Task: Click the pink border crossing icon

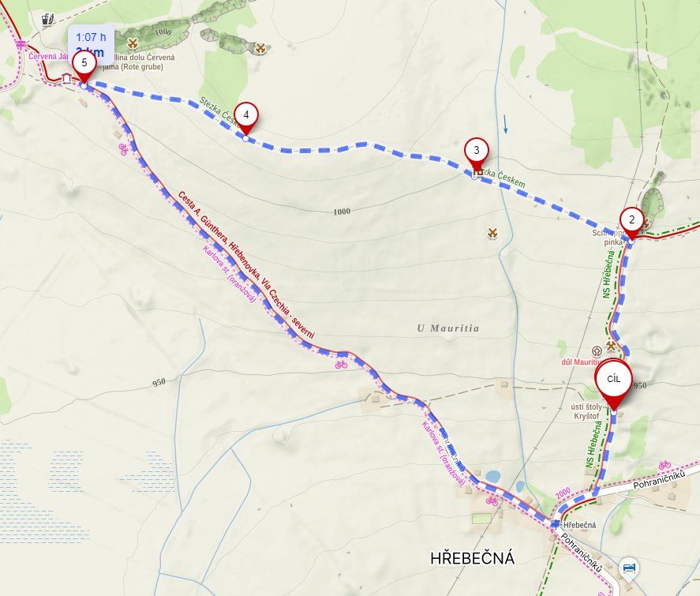Action: pos(21,44)
